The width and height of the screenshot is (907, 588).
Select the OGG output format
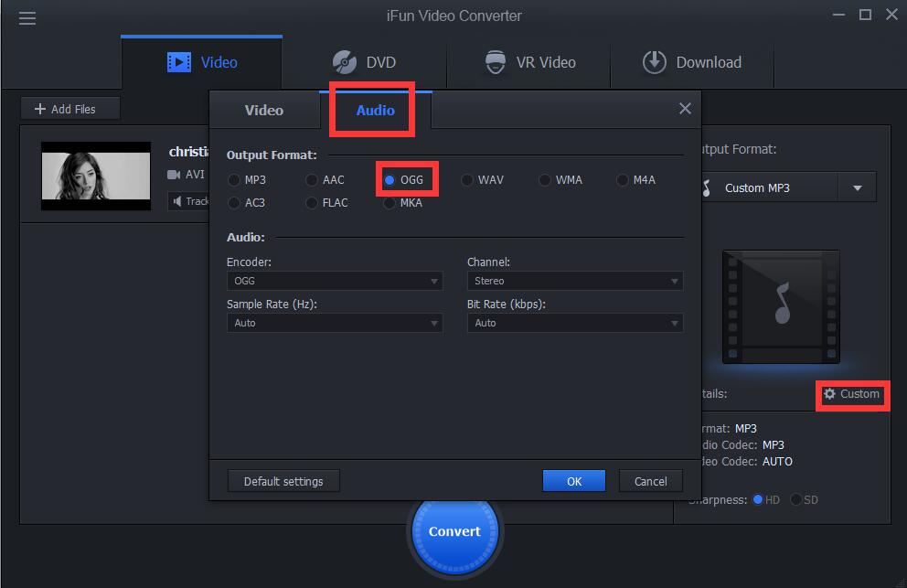coord(389,180)
